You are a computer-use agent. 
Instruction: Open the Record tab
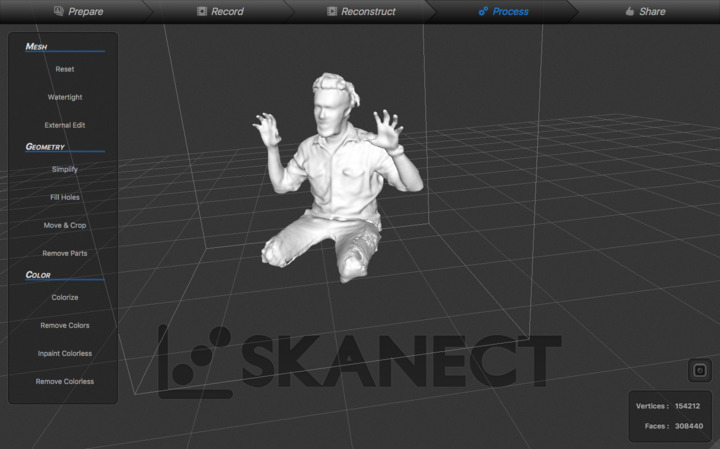tap(220, 11)
